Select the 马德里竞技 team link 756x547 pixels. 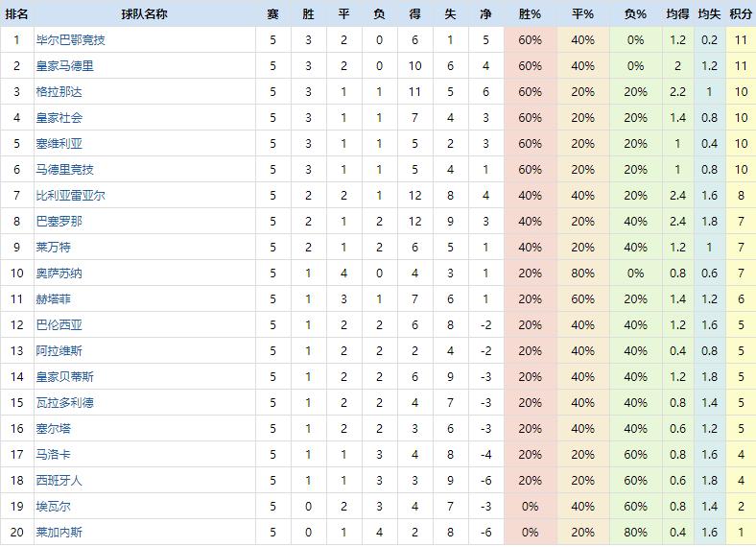64,170
